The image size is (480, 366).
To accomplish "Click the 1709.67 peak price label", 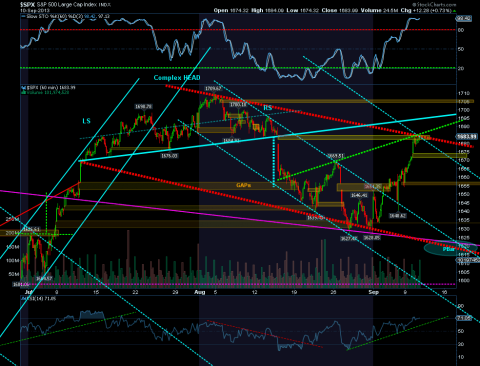I will coord(213,89).
